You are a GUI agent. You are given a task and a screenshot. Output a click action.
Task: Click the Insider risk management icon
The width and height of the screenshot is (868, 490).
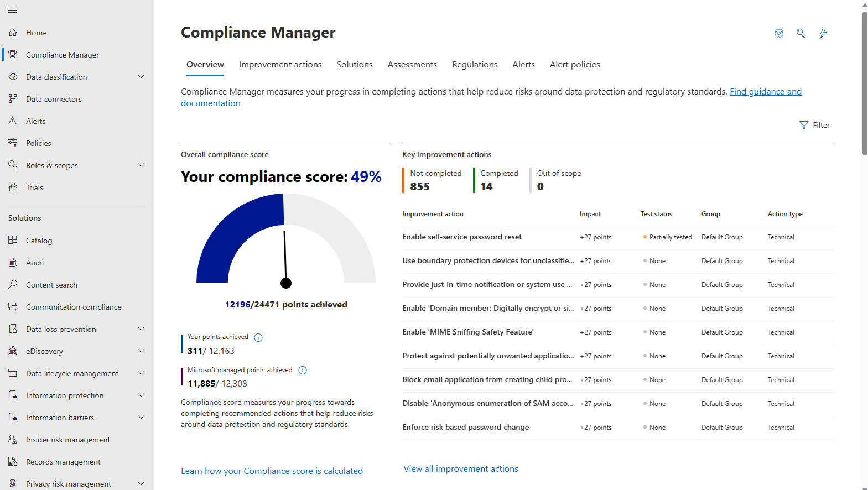(x=13, y=439)
